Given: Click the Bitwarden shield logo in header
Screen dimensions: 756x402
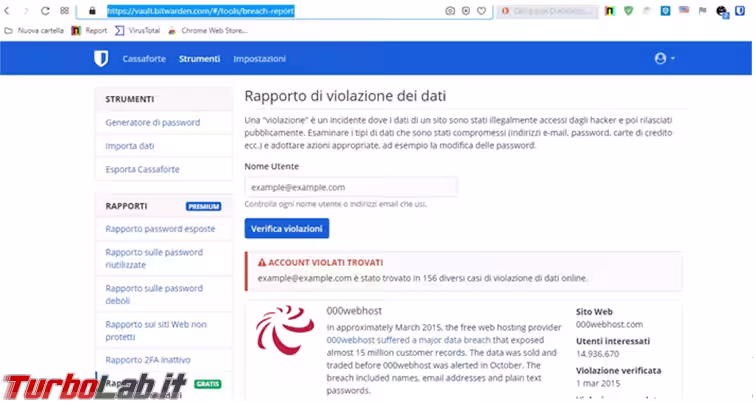Looking at the screenshot, I should tap(101, 59).
